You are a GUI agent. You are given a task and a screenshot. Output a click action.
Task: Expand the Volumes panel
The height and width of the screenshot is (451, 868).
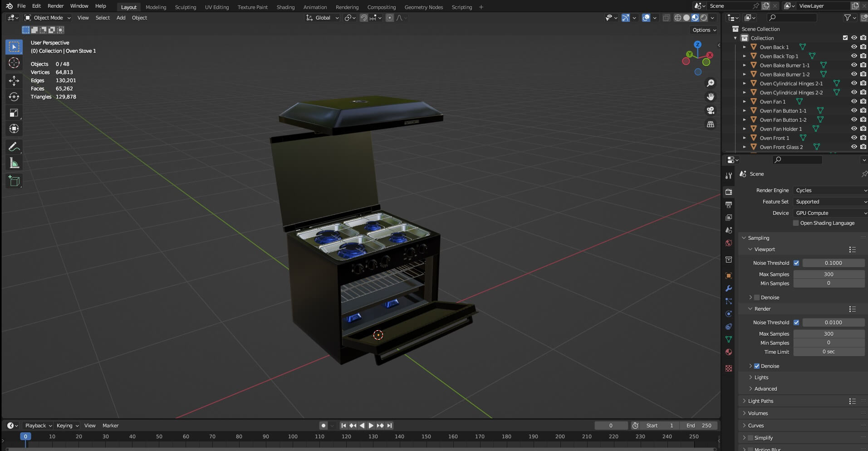[x=758, y=413]
